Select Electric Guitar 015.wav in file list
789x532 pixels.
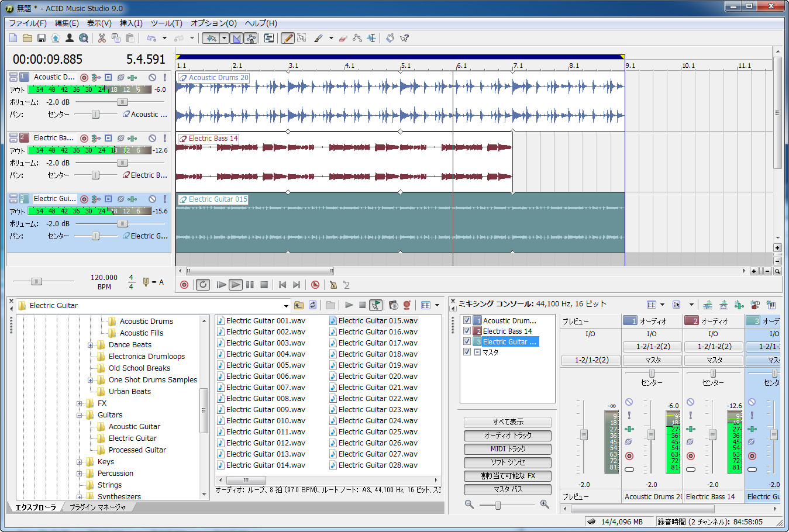(x=373, y=320)
